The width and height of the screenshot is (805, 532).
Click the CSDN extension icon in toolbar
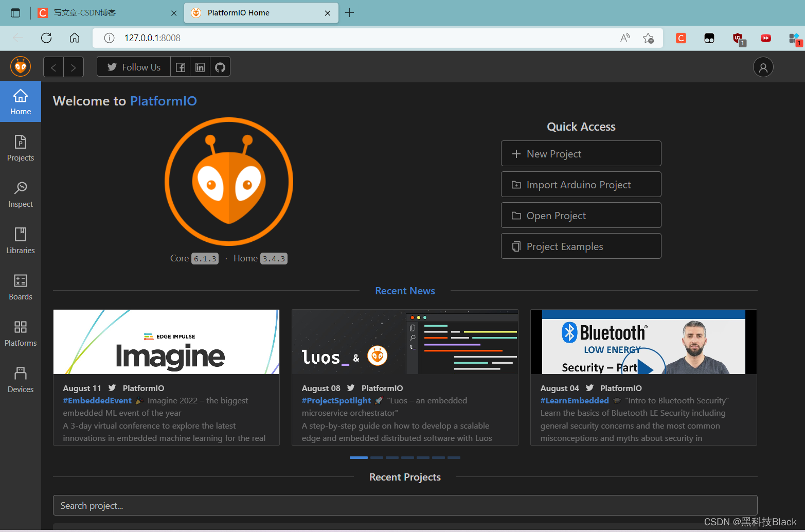681,38
